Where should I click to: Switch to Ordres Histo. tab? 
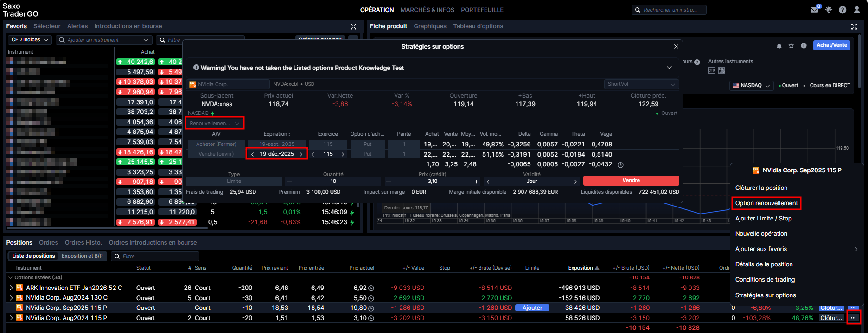[x=83, y=243]
